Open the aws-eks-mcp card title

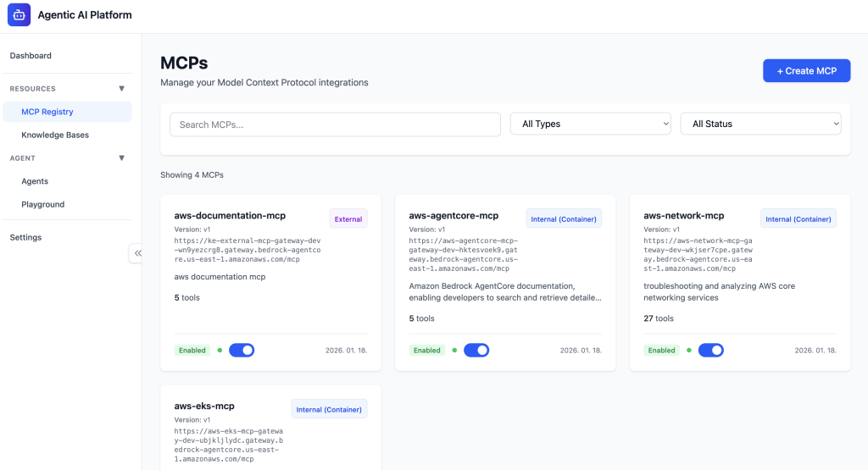204,406
